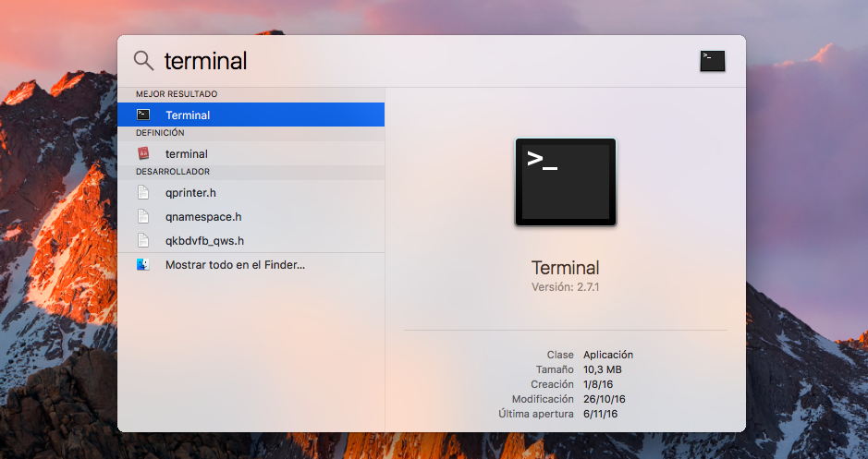Click the "Modificación" label in preview
Screen dimensions: 868x459
pos(543,399)
